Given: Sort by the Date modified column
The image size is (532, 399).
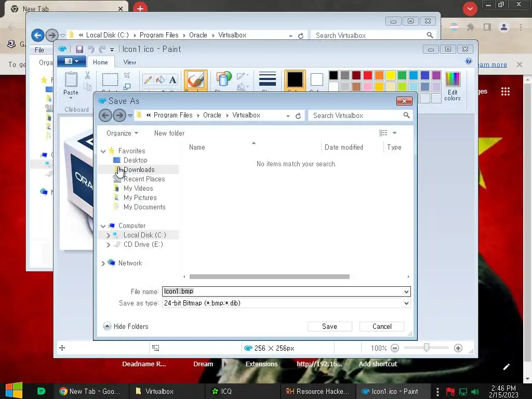Looking at the screenshot, I should point(344,147).
